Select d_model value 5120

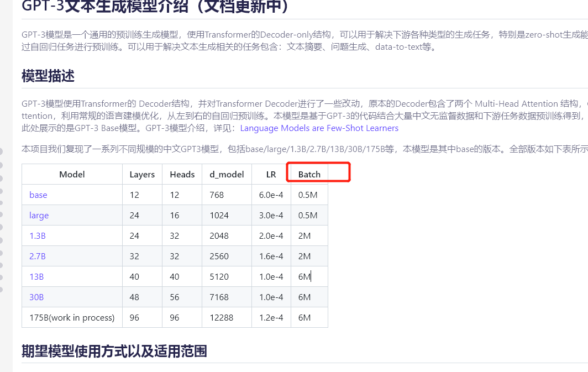pyautogui.click(x=219, y=277)
